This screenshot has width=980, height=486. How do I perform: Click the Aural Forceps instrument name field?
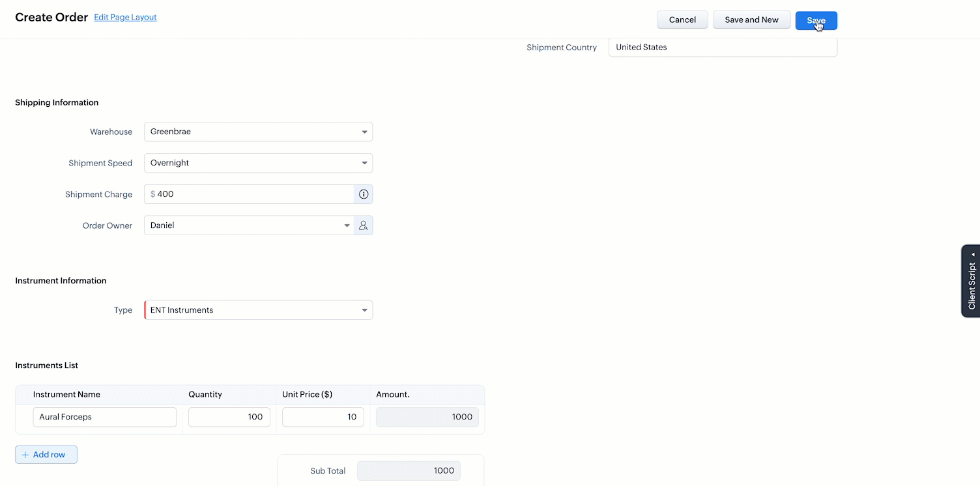tap(105, 417)
